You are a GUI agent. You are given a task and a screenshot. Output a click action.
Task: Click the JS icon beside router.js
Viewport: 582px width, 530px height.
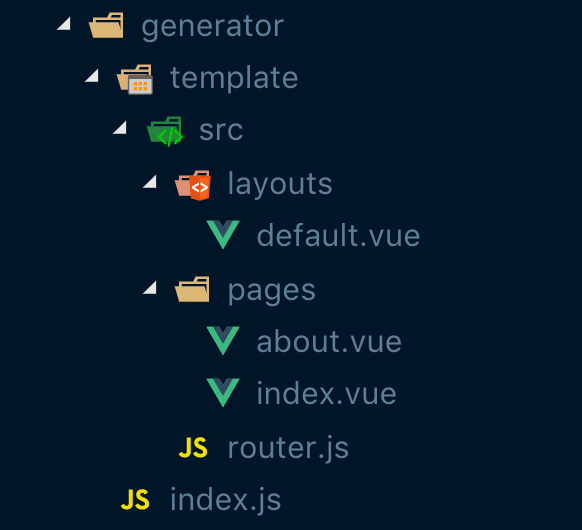[193, 447]
